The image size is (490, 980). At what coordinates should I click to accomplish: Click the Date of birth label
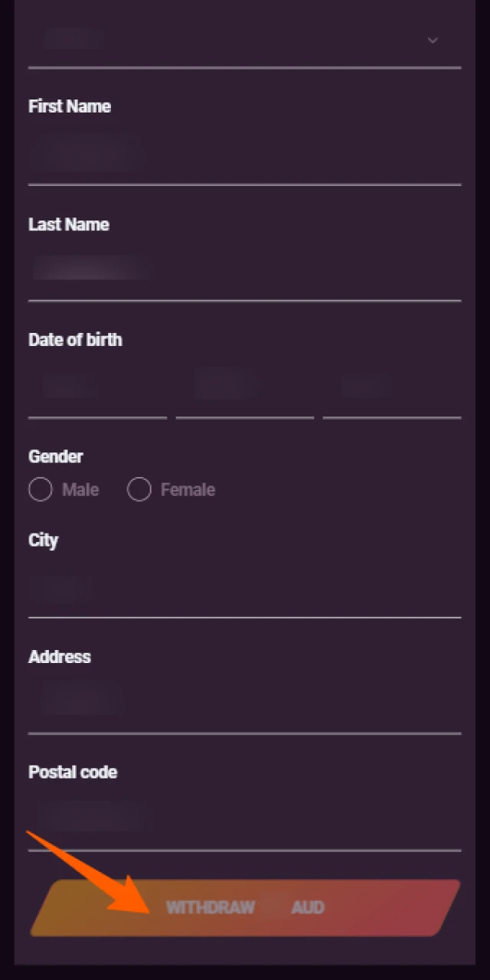coord(75,340)
